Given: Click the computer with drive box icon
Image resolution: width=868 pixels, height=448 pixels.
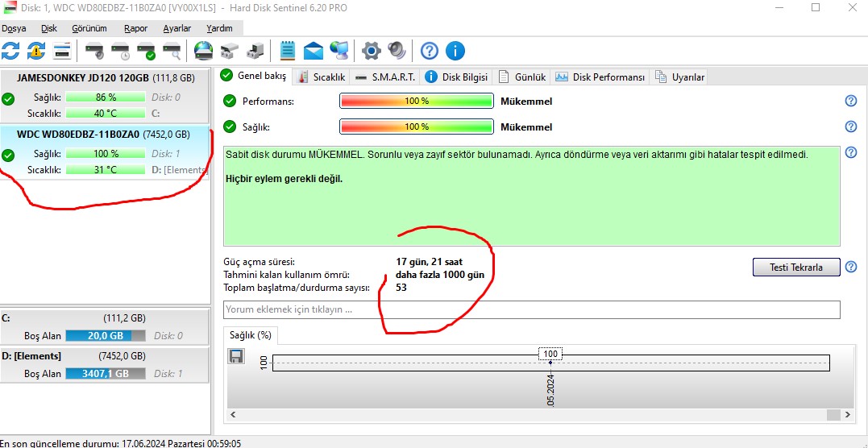Looking at the screenshot, I should click(x=255, y=51).
